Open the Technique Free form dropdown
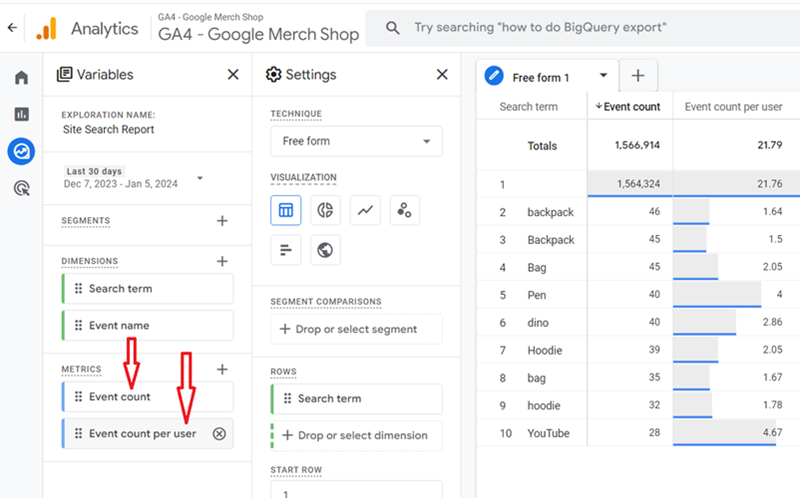The height and width of the screenshot is (498, 800). click(x=356, y=141)
